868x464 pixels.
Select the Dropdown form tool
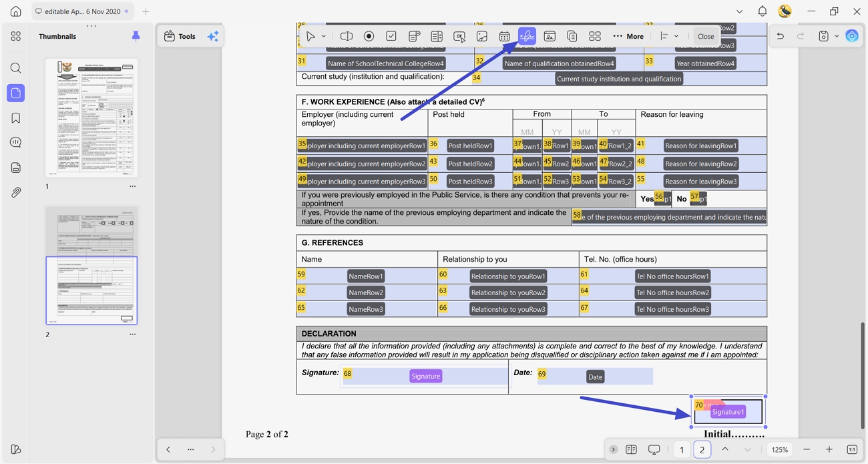(414, 36)
